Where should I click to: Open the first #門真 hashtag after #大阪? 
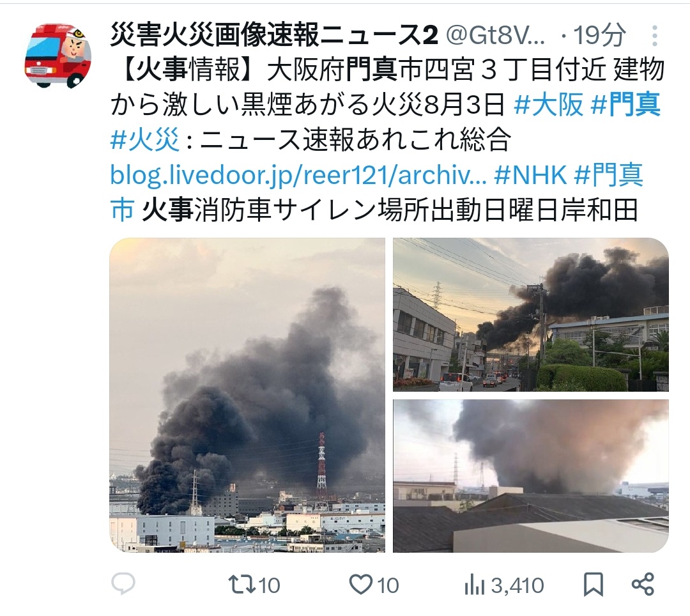(625, 105)
